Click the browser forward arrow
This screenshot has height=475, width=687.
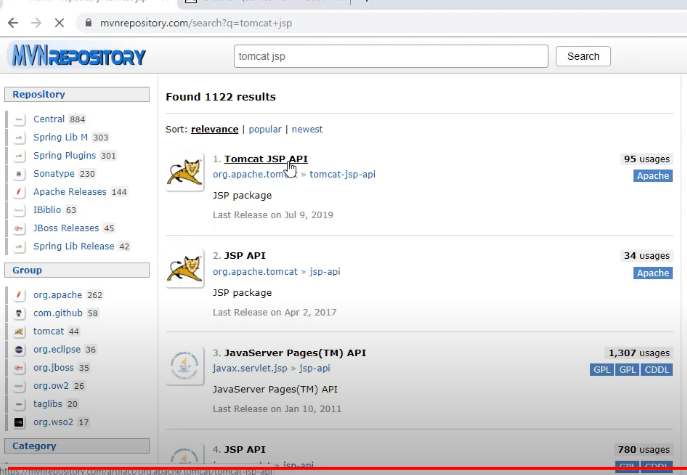click(x=36, y=23)
